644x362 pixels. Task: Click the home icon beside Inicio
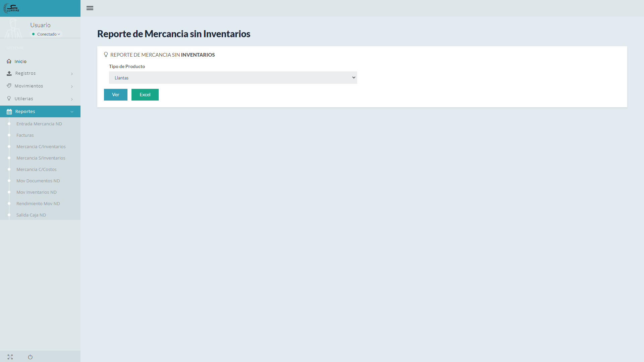point(9,61)
